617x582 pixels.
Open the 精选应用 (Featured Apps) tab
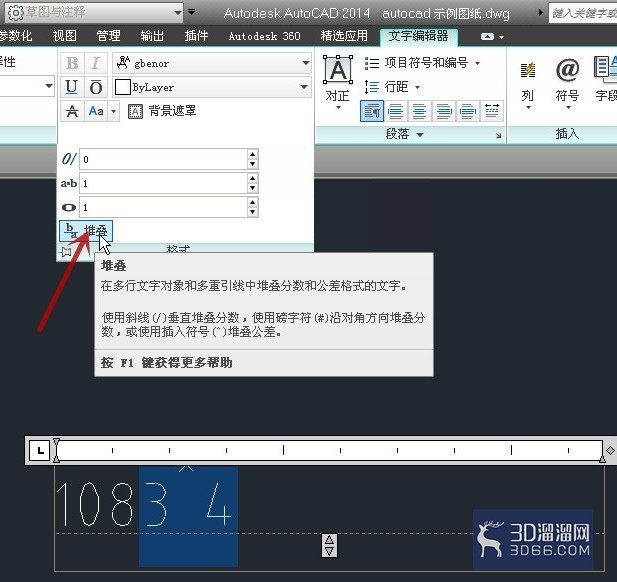point(344,36)
